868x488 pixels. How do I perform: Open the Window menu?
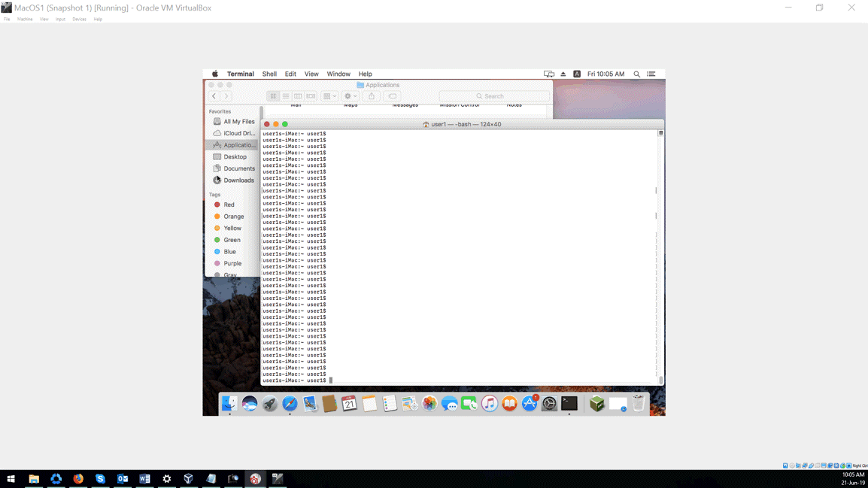click(x=338, y=74)
